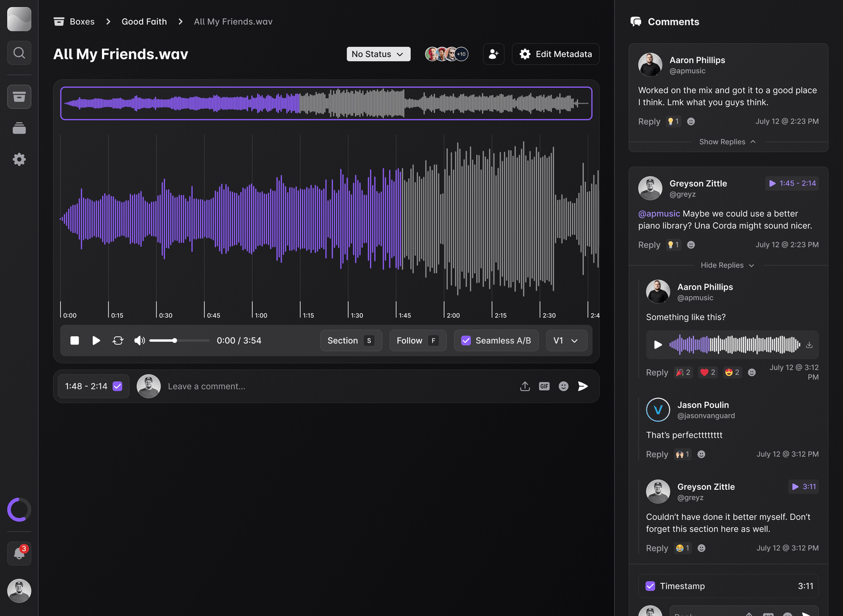Toggle the 1:48 - 2:14 range checkbox
The height and width of the screenshot is (616, 843).
[x=117, y=386]
